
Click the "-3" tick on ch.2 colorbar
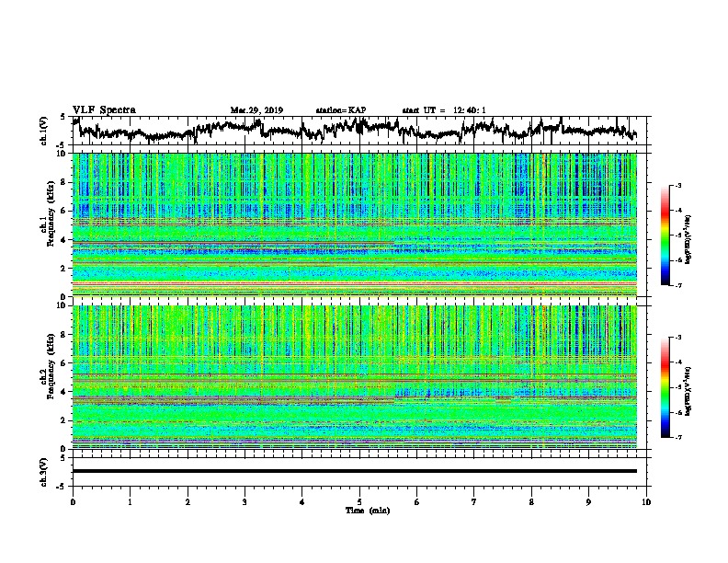tap(677, 338)
